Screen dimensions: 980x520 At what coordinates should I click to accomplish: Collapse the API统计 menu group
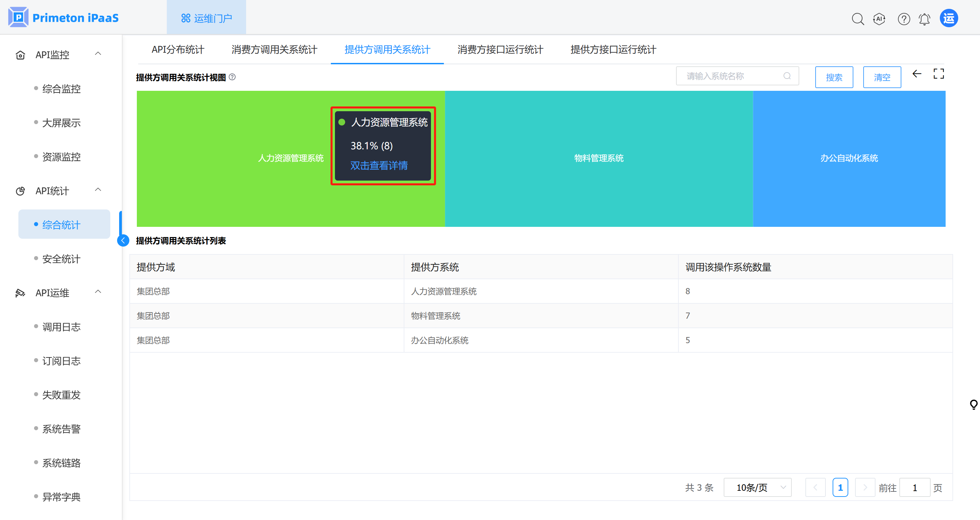pos(98,190)
